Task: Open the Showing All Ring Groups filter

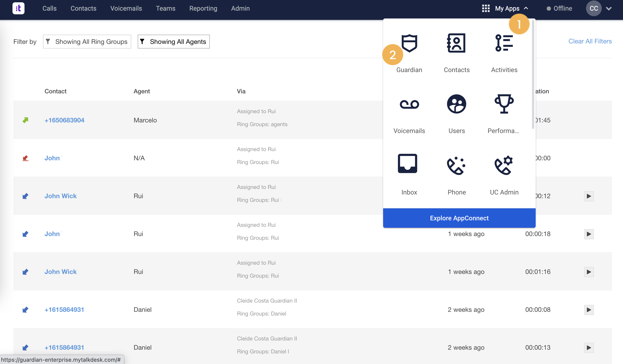Action: pyautogui.click(x=87, y=42)
